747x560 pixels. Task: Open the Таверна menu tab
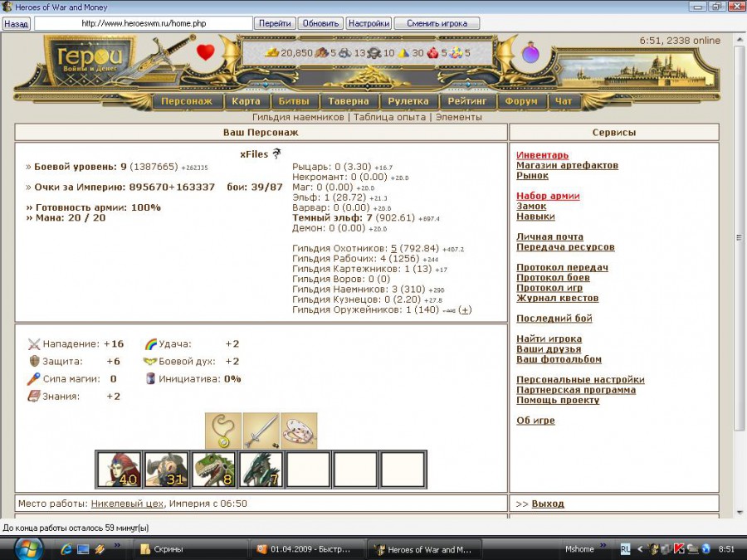pyautogui.click(x=348, y=101)
